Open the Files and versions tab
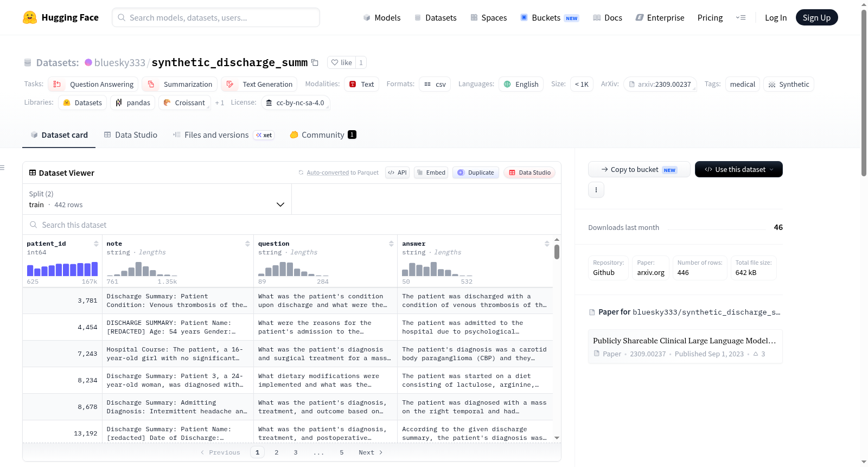Image resolution: width=868 pixels, height=467 pixels. tap(224, 135)
